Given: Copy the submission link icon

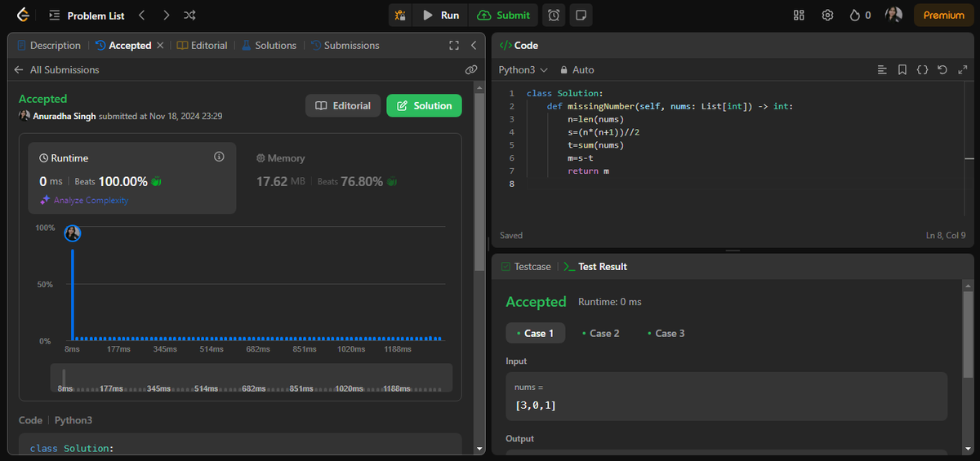Looking at the screenshot, I should click(x=470, y=70).
